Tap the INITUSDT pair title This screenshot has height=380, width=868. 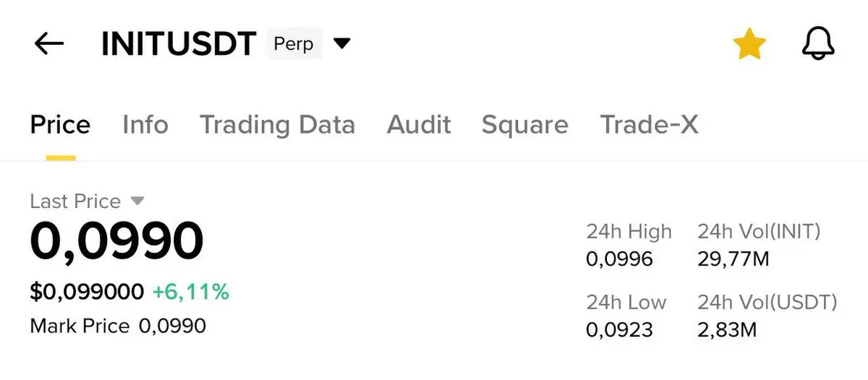click(179, 45)
